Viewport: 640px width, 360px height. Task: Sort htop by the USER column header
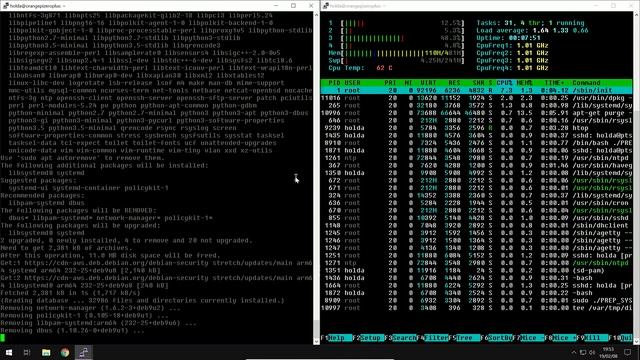(x=353, y=83)
